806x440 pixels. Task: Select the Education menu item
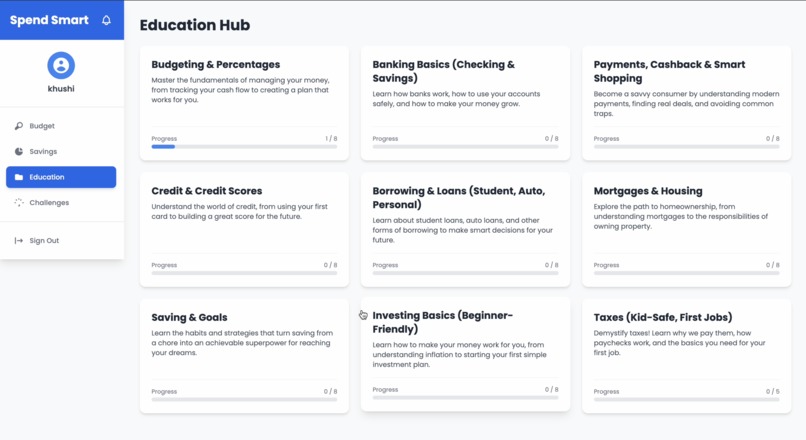click(61, 177)
